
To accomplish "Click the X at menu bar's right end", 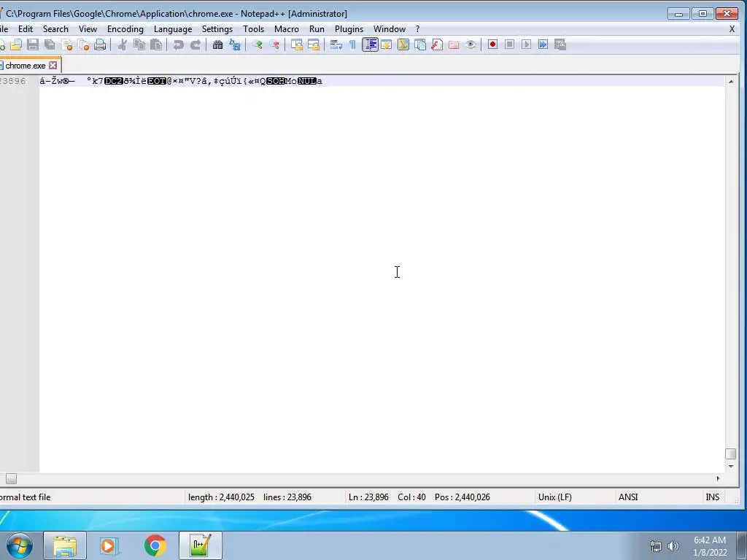I will pos(732,29).
